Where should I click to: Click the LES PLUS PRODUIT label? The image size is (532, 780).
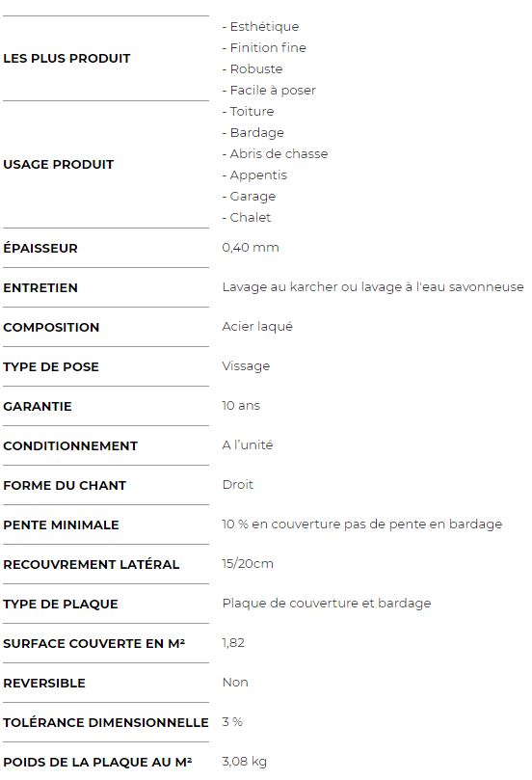coord(66,58)
